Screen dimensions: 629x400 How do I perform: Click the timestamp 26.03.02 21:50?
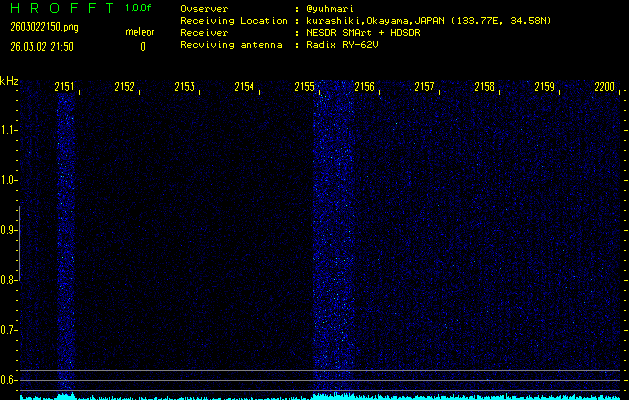[42, 47]
